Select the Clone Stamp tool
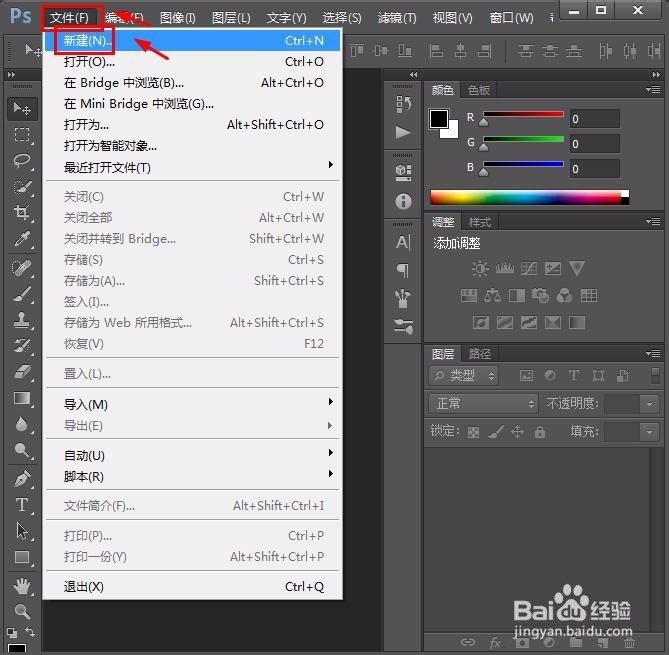 22,320
